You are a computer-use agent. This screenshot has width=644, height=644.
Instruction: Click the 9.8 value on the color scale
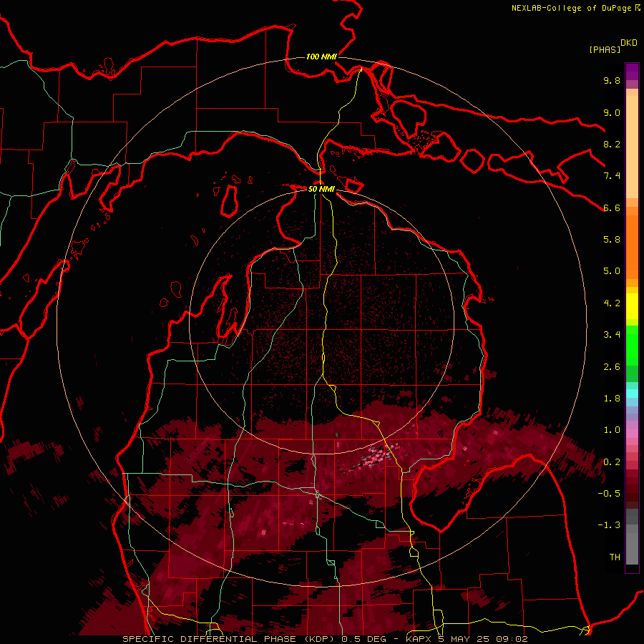tap(612, 80)
